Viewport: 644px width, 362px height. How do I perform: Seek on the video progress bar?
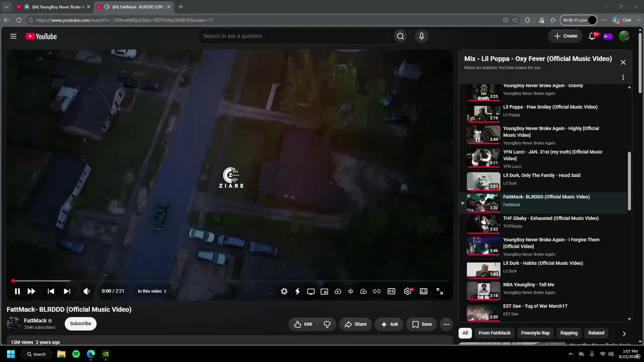tap(230, 281)
